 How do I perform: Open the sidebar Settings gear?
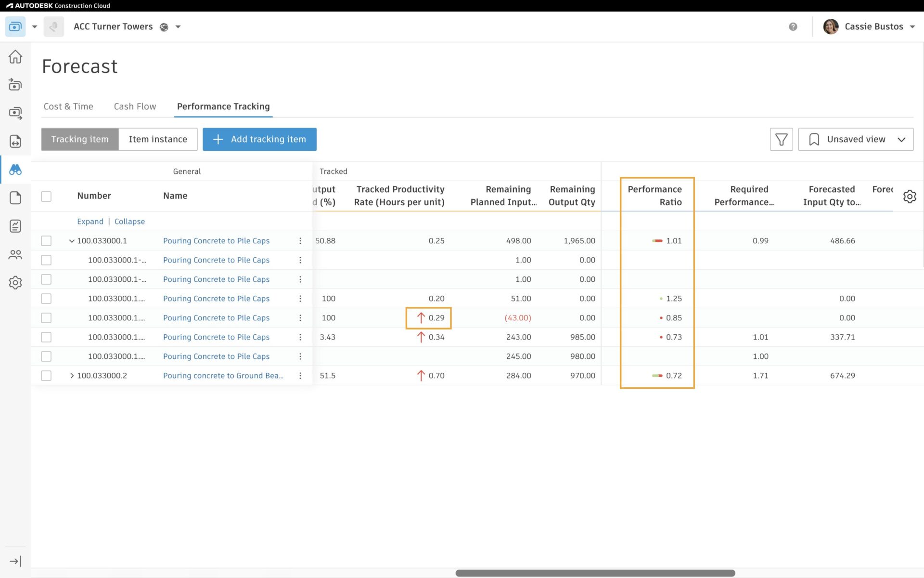[x=15, y=283]
